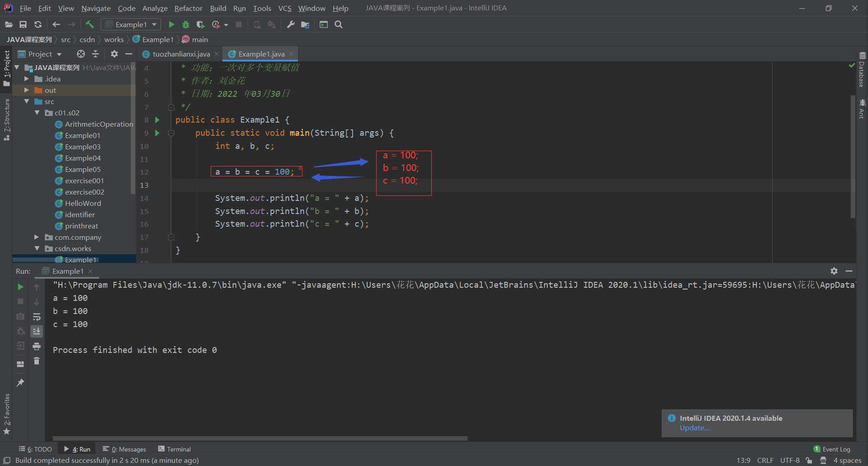The height and width of the screenshot is (466, 868).
Task: Toggle the Favorites tool window stripe button
Action: [7, 414]
